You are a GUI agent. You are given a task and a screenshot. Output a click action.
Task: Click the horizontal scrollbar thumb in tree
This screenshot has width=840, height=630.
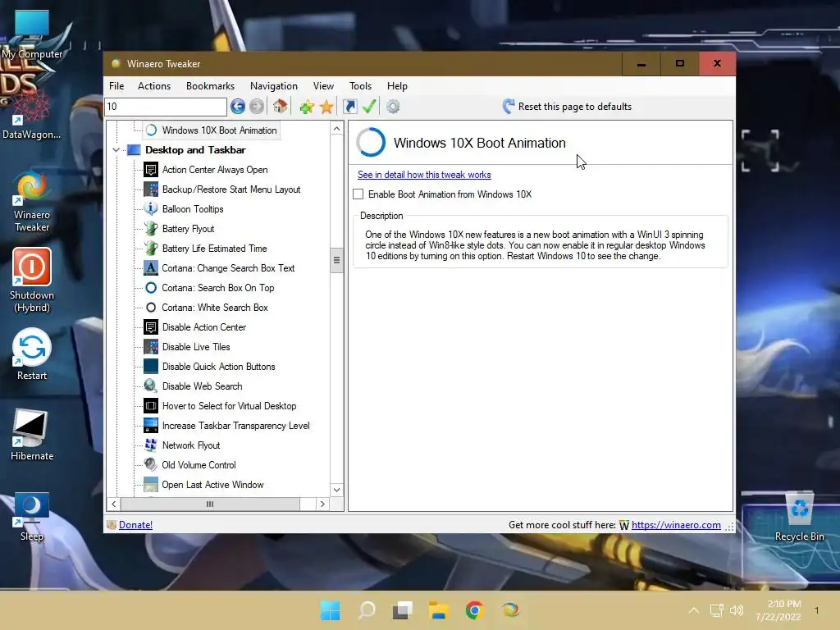point(210,504)
